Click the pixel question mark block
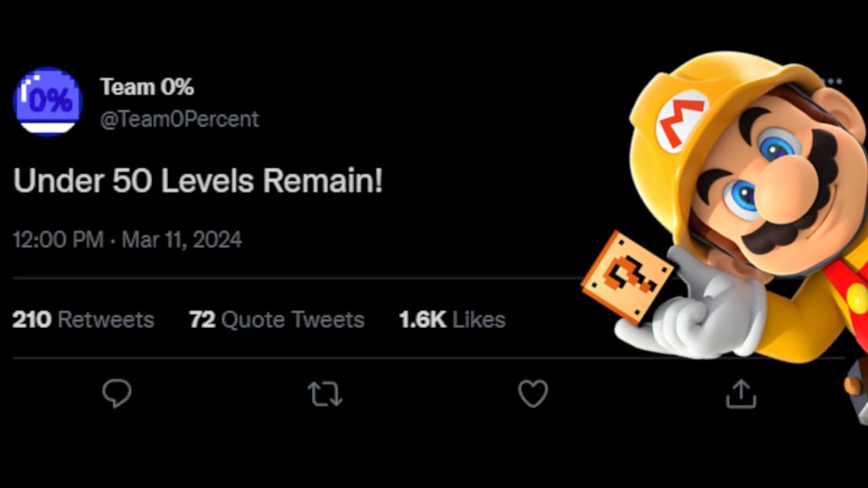 pos(627,276)
